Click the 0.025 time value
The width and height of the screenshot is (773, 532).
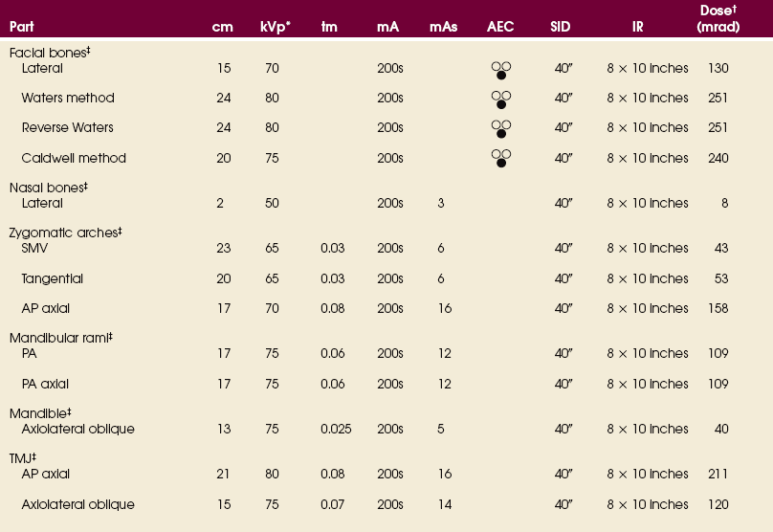pos(335,429)
